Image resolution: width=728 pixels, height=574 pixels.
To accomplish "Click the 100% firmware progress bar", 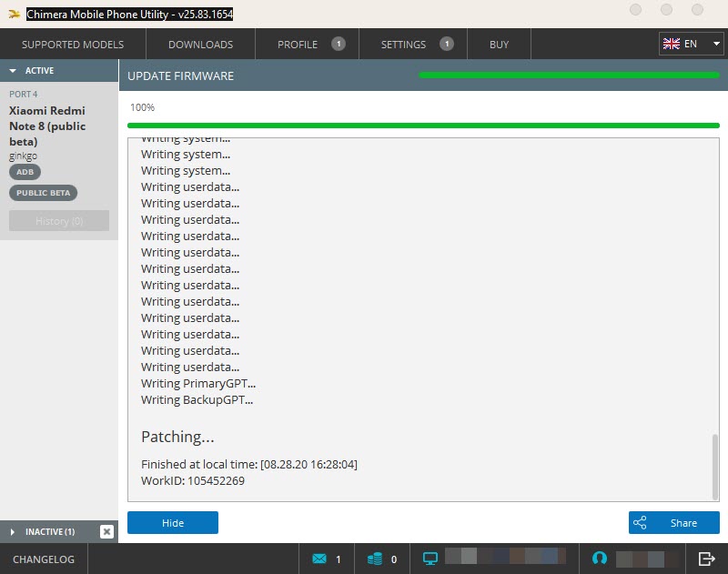I will click(x=423, y=126).
